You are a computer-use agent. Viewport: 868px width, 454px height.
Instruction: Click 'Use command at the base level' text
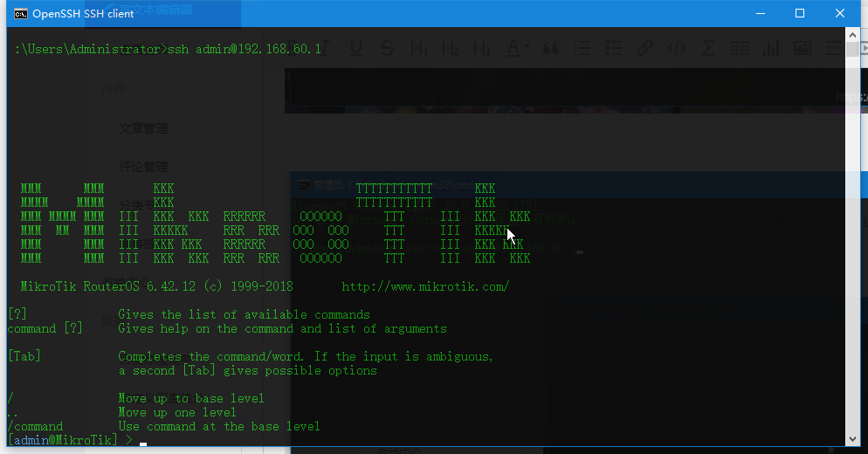click(219, 426)
